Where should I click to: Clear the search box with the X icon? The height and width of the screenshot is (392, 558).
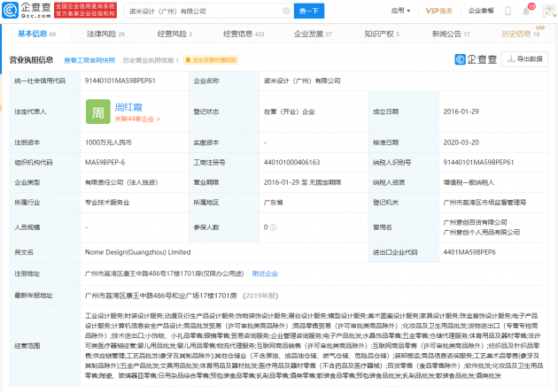(x=286, y=11)
